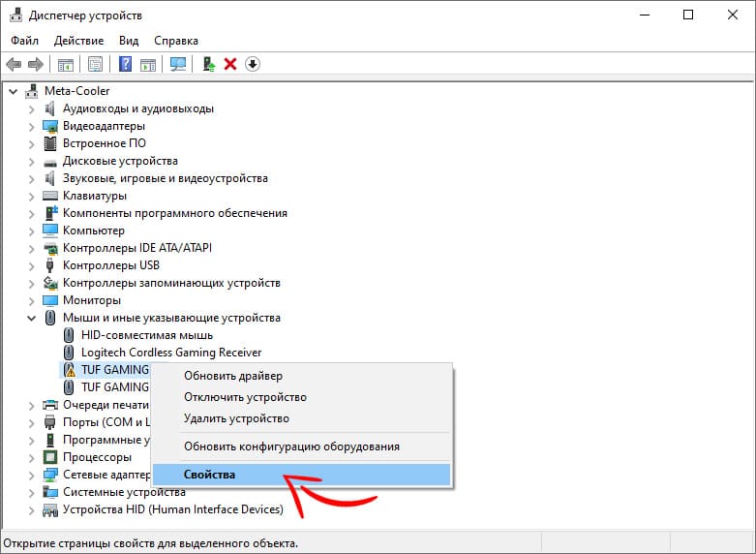This screenshot has height=554, width=756.
Task: Select the Компьютер category label
Action: 94,231
